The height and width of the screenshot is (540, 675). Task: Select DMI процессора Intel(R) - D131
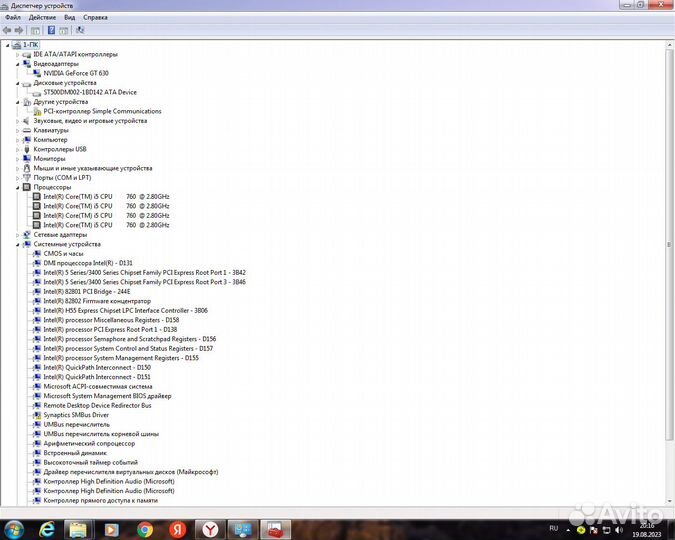click(x=88, y=263)
